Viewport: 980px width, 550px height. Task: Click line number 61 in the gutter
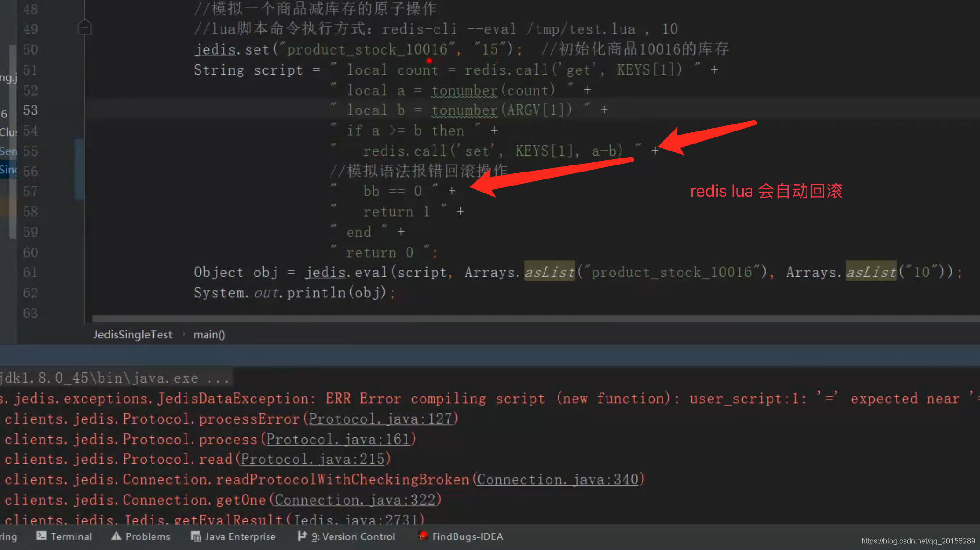[x=30, y=272]
